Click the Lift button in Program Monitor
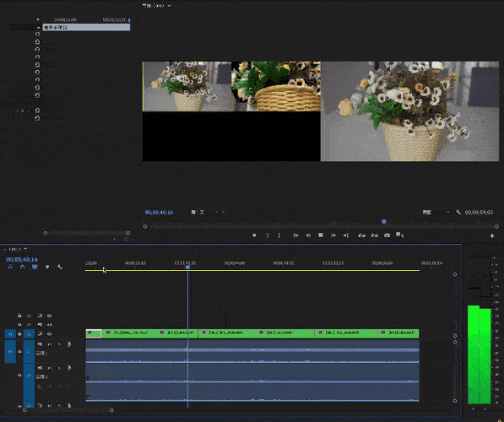Viewport: 504px width, 422px height. [361, 235]
